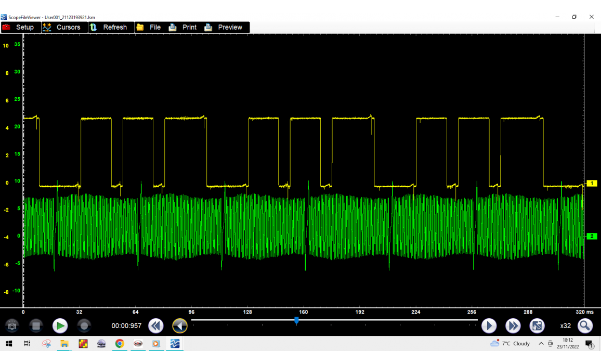Click the magnifier zoom icon

coord(585,326)
